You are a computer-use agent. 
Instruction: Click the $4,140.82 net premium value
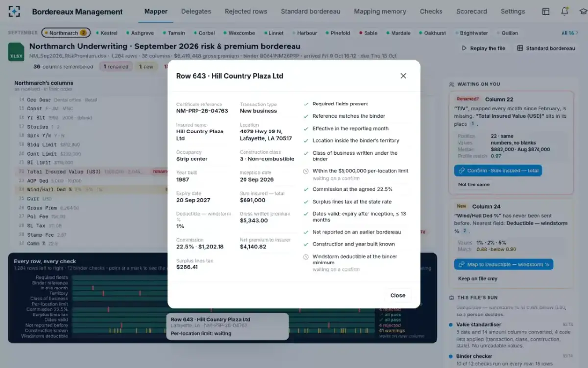pos(253,247)
